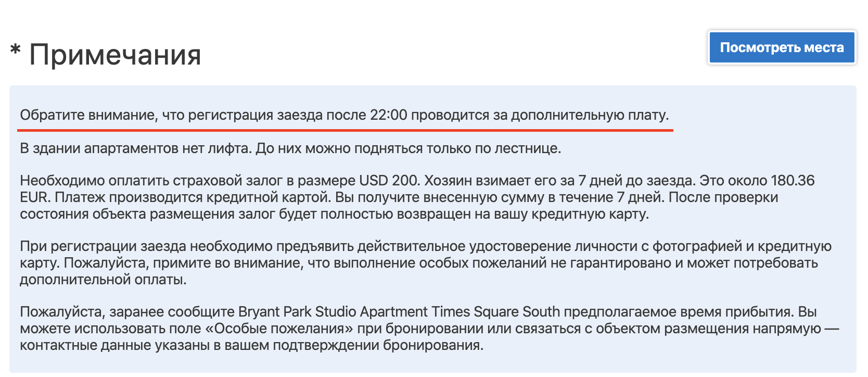Click the red underline beneath the first note
The image size is (868, 377).
(x=346, y=130)
